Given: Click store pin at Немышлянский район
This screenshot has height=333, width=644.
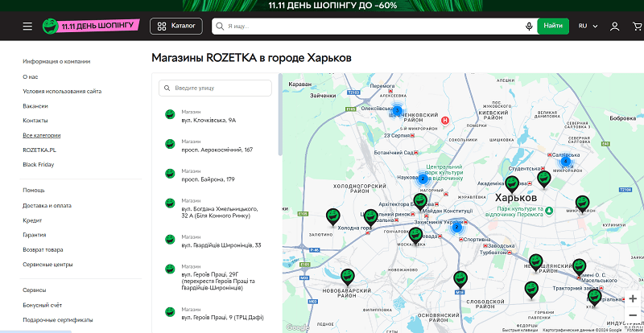Looking at the screenshot, I should coord(535,263).
